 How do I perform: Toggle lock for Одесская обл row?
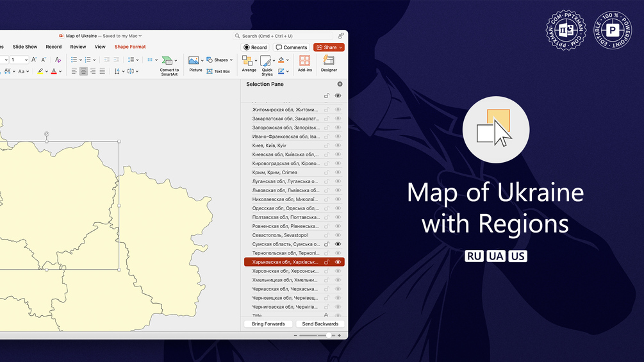pos(327,208)
